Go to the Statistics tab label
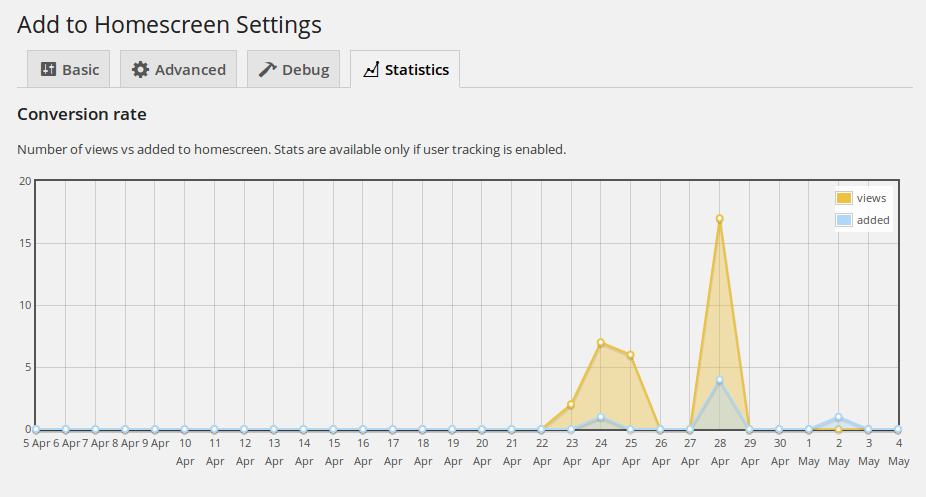This screenshot has width=926, height=497. [417, 70]
